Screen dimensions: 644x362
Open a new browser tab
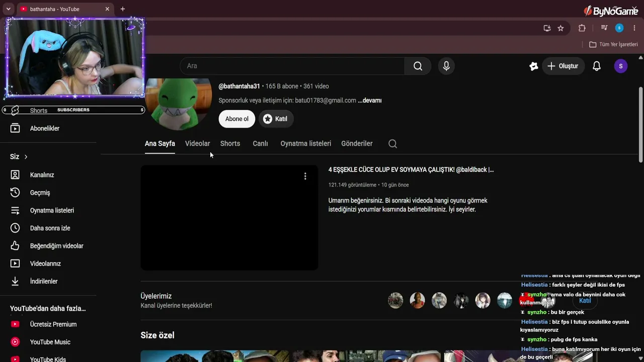pyautogui.click(x=123, y=9)
